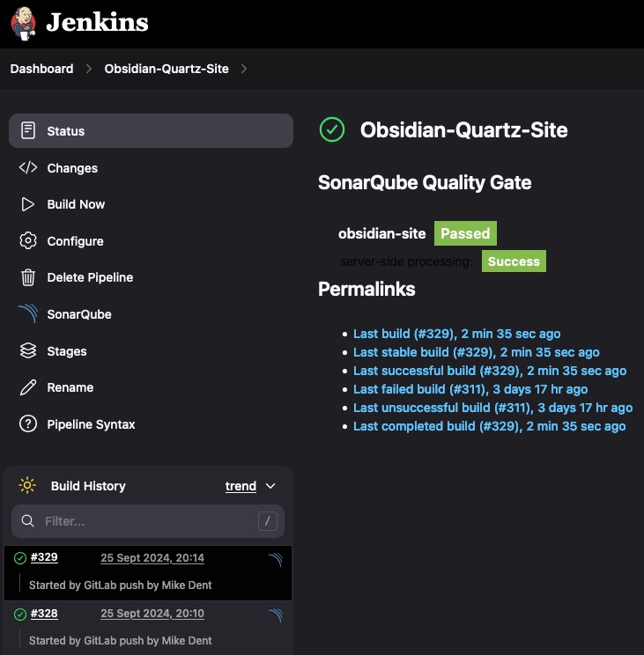The width and height of the screenshot is (644, 655).
Task: Open 25 Sept 2024, 20:14 timestamp link
Action: coord(152,557)
